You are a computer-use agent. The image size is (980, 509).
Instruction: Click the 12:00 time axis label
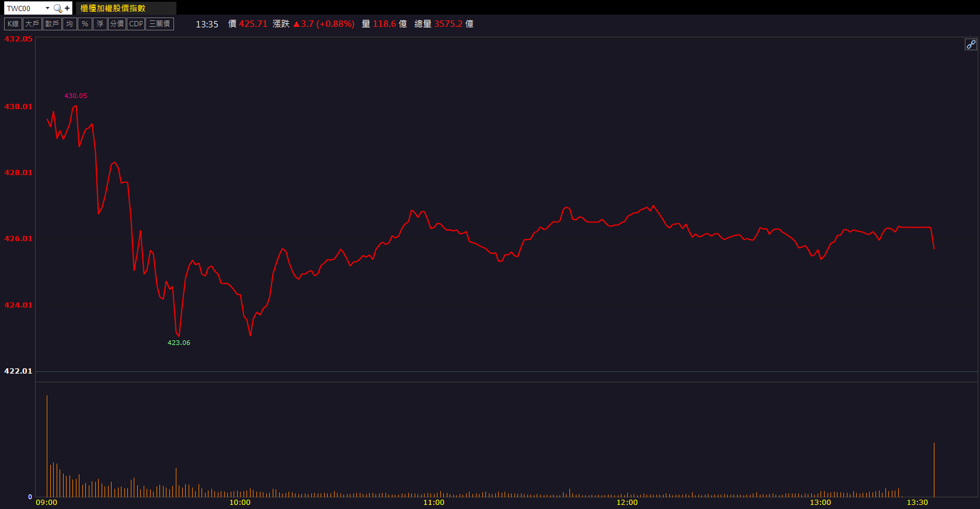coord(627,503)
